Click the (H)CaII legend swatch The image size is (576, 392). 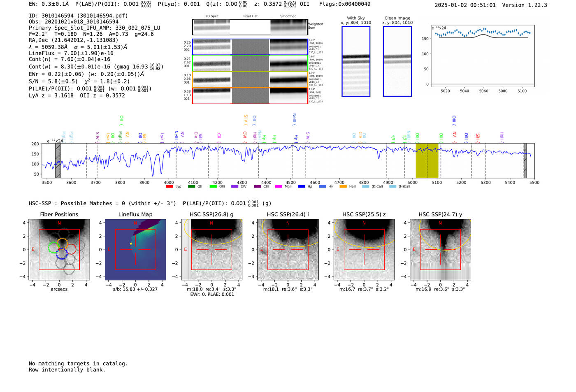click(x=393, y=187)
